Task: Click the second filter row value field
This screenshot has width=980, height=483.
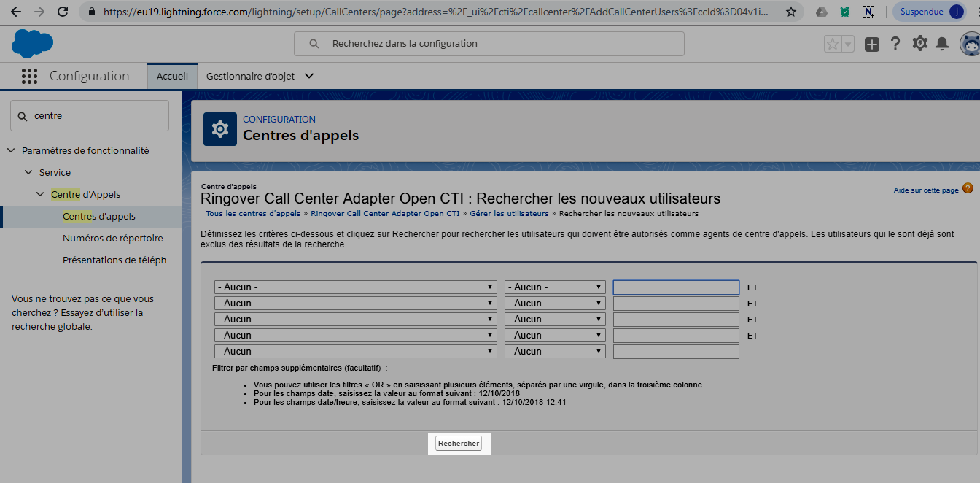Action: coord(676,304)
